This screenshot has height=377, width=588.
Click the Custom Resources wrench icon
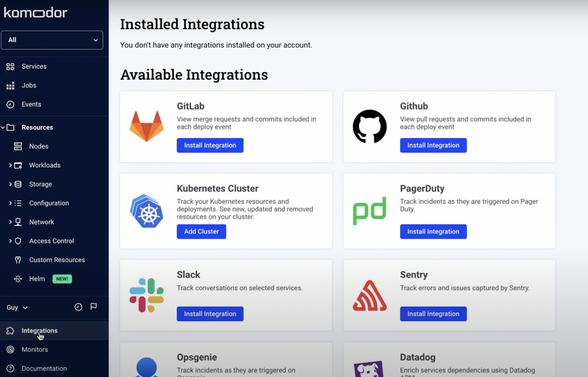pos(18,260)
